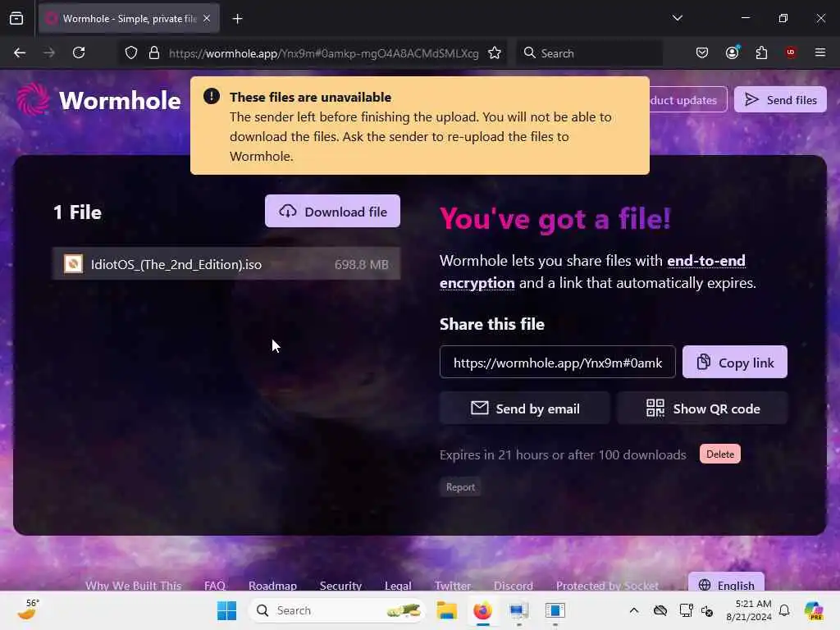Click the Send by email button
The height and width of the screenshot is (630, 840).
click(x=524, y=409)
